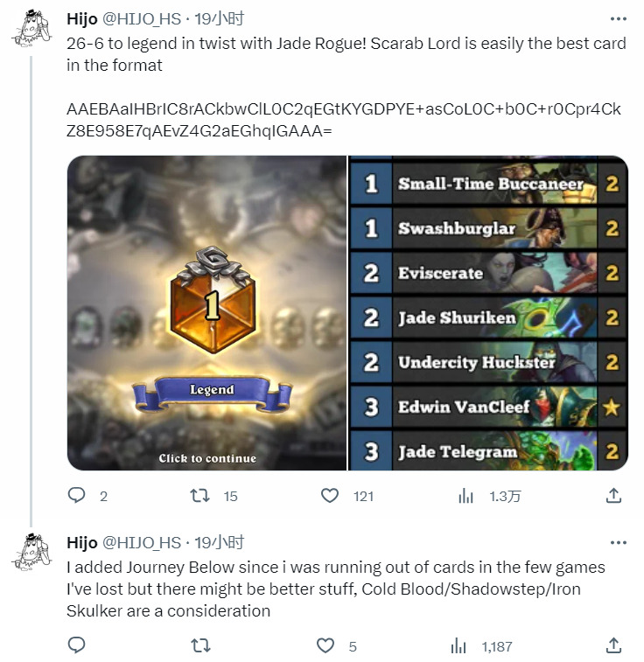Open the Legend rank image

206,313
